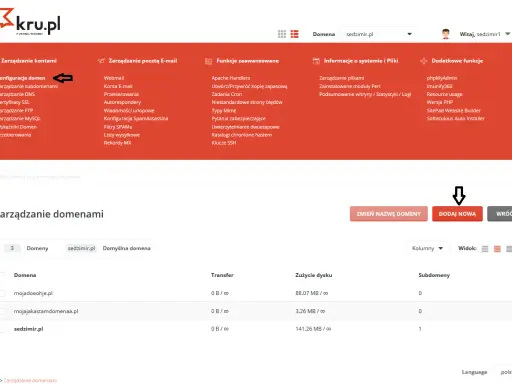Expand the Witaj sedzimir1 user menu arrow
Image resolution: width=512 pixels, height=384 pixels.
click(507, 34)
